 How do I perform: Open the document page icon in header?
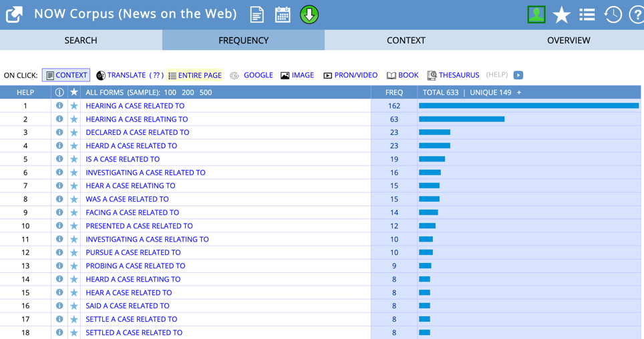click(x=257, y=15)
